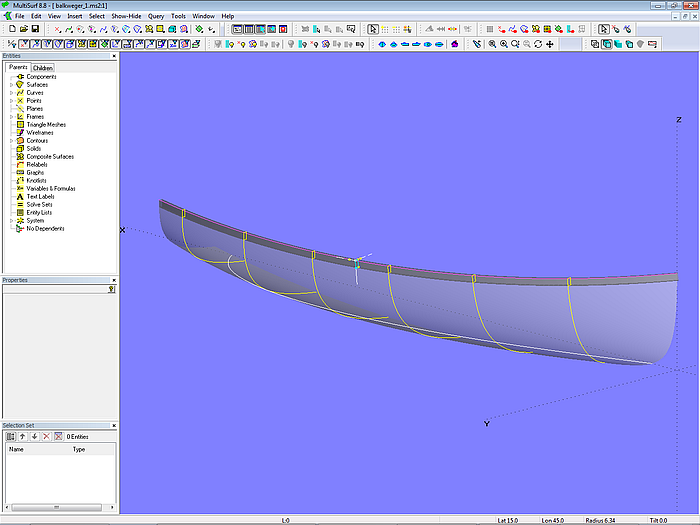
Task: Expand the Contours tree node
Action: click(x=11, y=141)
